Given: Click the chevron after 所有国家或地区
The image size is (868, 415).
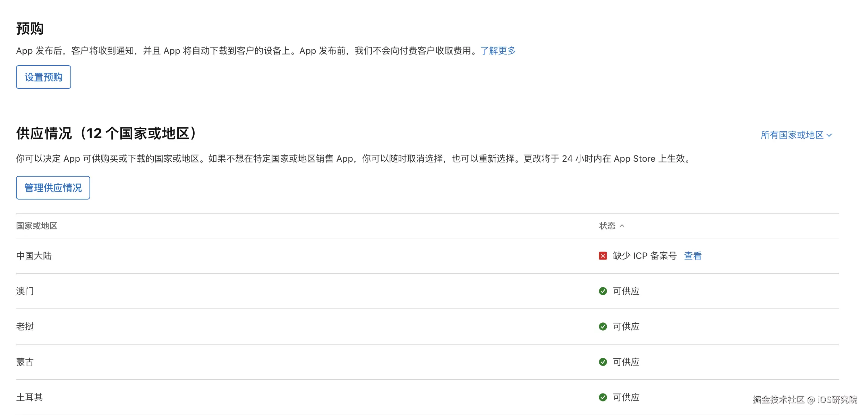Looking at the screenshot, I should pos(829,135).
